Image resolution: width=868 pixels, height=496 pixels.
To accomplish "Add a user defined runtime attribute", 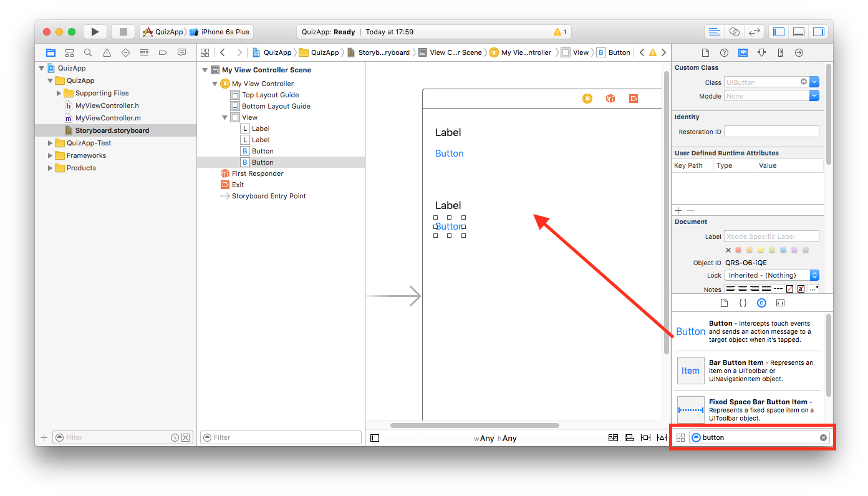I will pyautogui.click(x=678, y=211).
